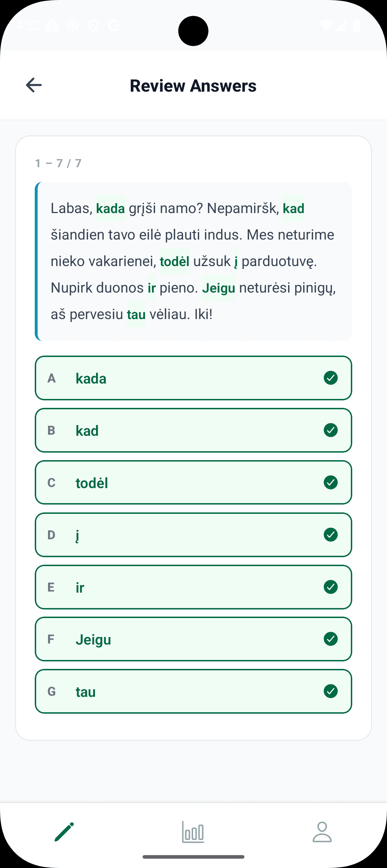
Task: Tap the passage text card
Action: (193, 261)
